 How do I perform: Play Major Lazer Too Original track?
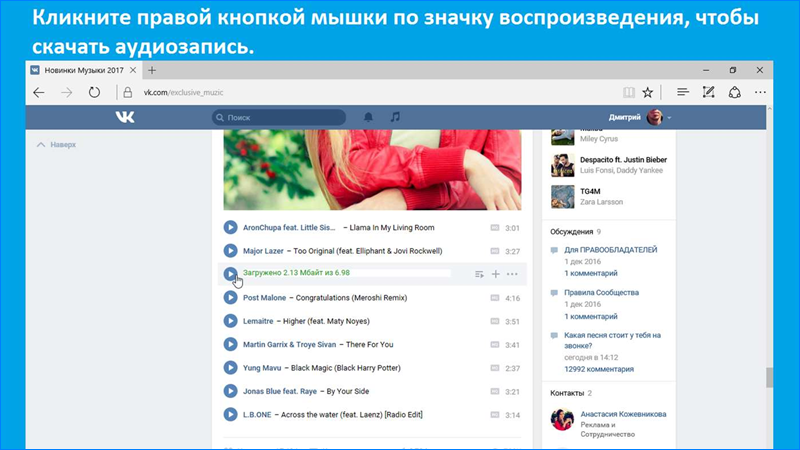(x=231, y=251)
